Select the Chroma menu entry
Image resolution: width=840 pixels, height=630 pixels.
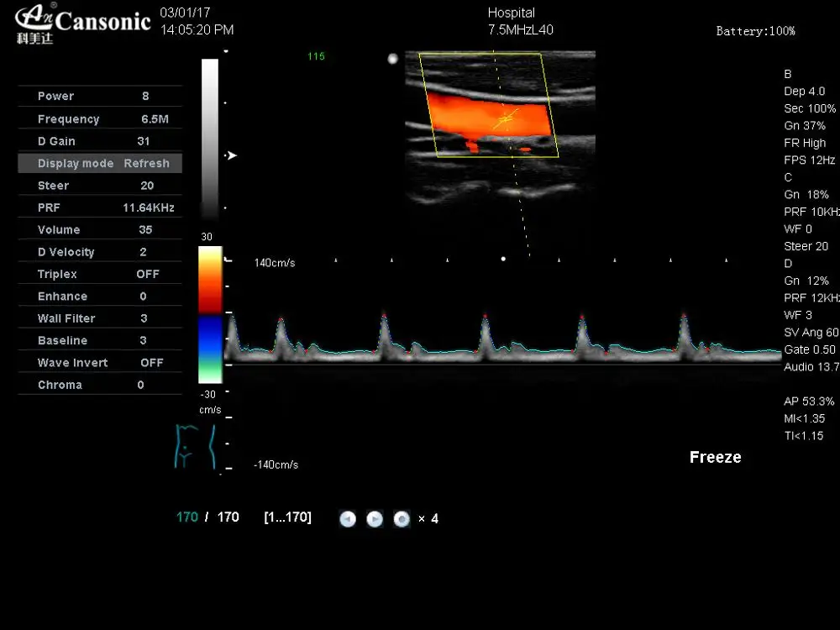click(99, 384)
